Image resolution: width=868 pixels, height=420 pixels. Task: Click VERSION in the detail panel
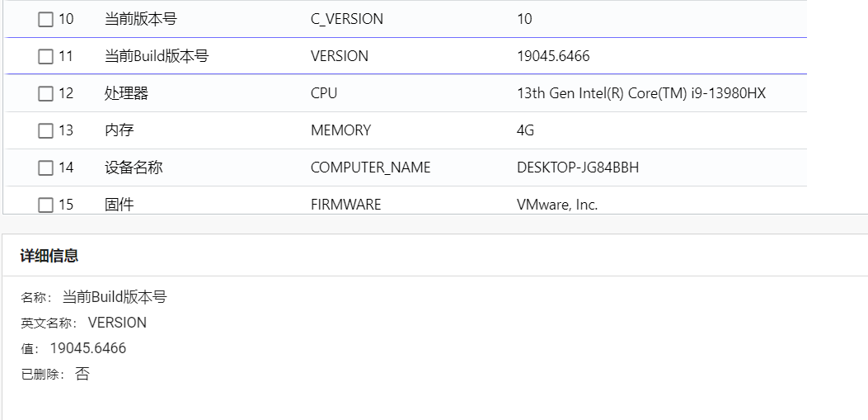click(117, 323)
